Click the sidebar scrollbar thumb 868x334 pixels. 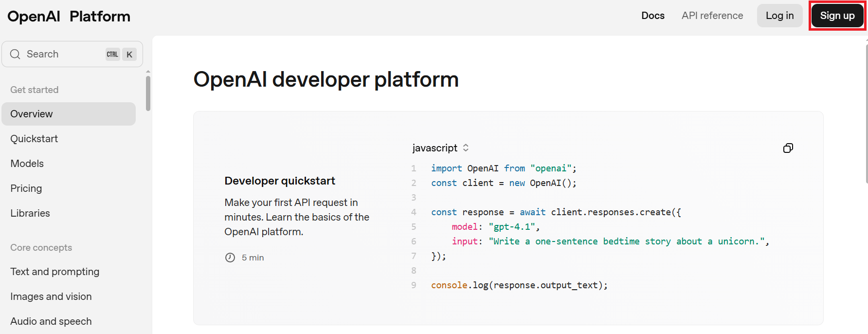(148, 93)
